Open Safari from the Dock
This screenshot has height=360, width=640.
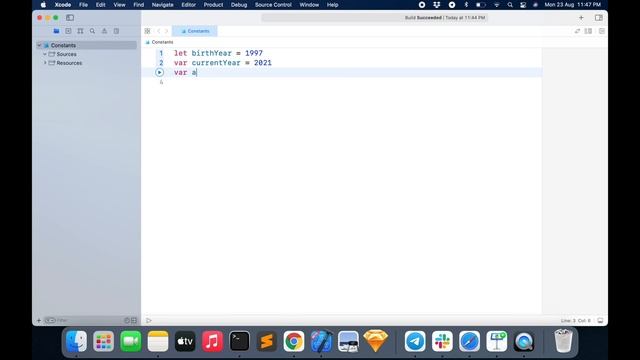coord(469,341)
